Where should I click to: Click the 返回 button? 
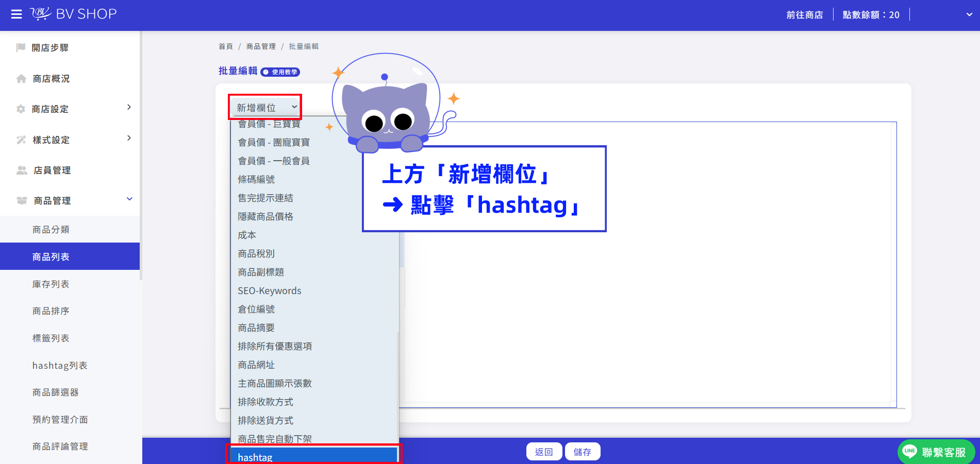(544, 452)
